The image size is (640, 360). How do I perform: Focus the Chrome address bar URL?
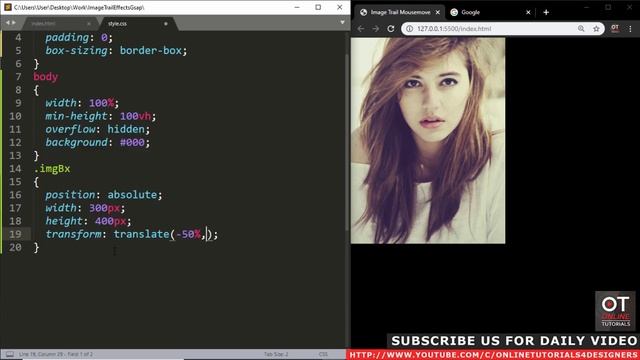tap(454, 29)
